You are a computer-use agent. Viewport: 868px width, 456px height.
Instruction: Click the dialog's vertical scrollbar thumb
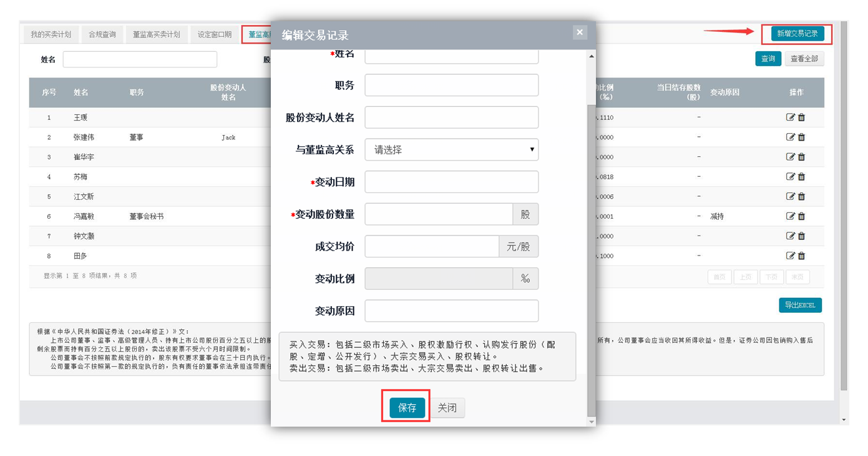click(592, 259)
